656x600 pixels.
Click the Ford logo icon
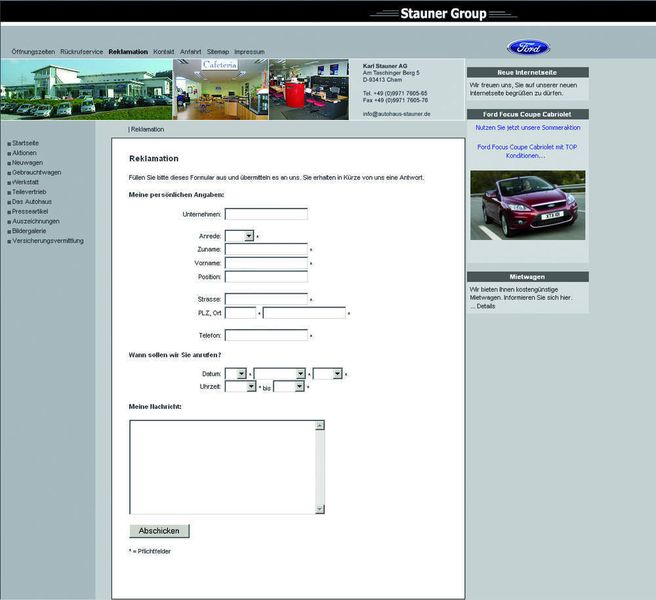tap(527, 48)
